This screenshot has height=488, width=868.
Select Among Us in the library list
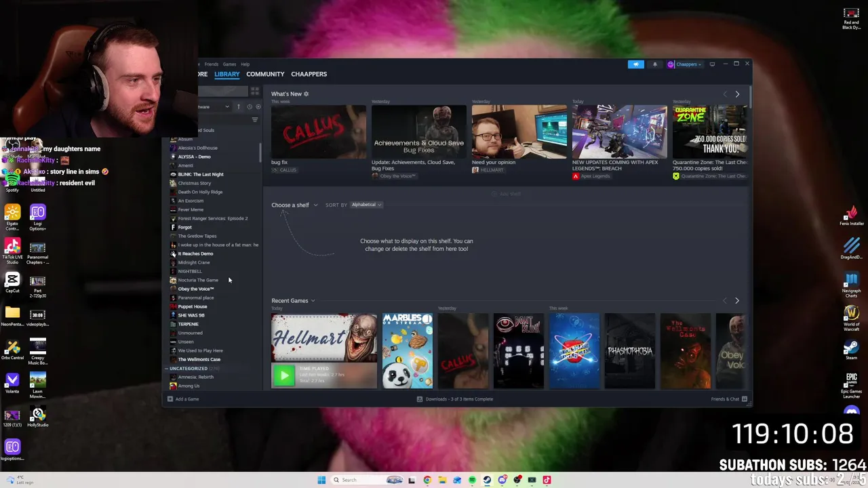click(x=189, y=386)
